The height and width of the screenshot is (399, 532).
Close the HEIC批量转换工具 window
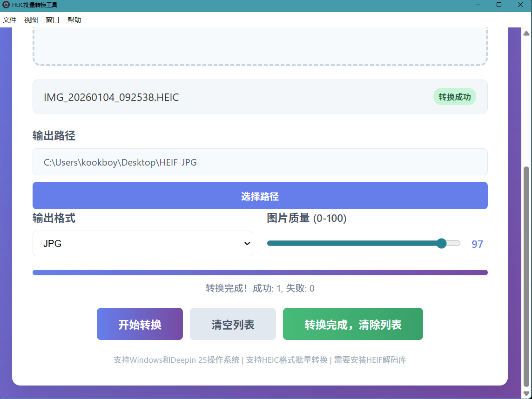tap(520, 5)
